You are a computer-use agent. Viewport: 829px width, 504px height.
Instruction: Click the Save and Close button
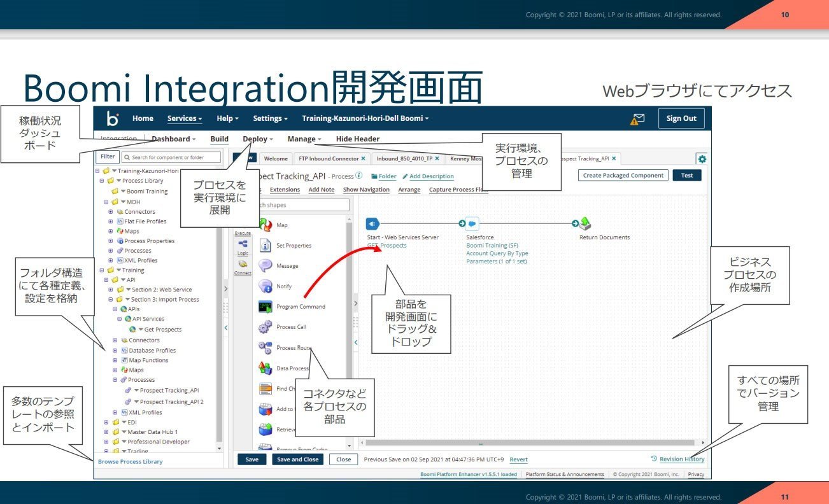click(x=297, y=459)
